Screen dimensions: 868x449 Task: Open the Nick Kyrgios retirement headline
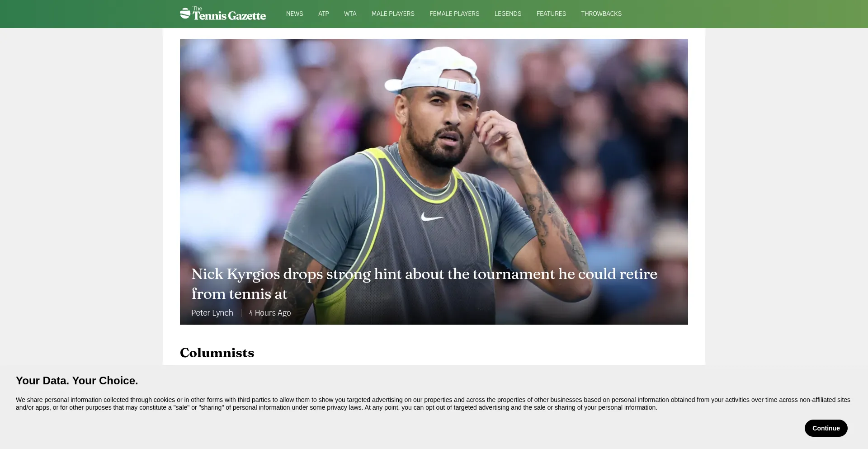coord(424,284)
